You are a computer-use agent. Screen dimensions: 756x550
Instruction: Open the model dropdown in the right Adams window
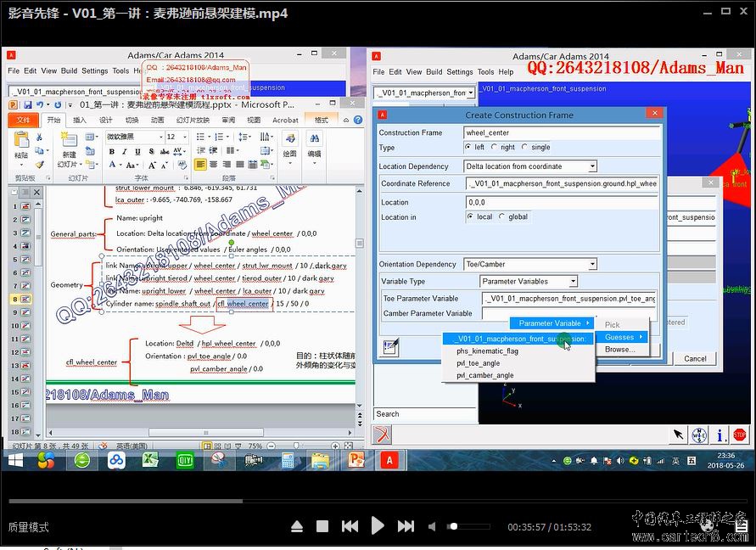point(471,93)
